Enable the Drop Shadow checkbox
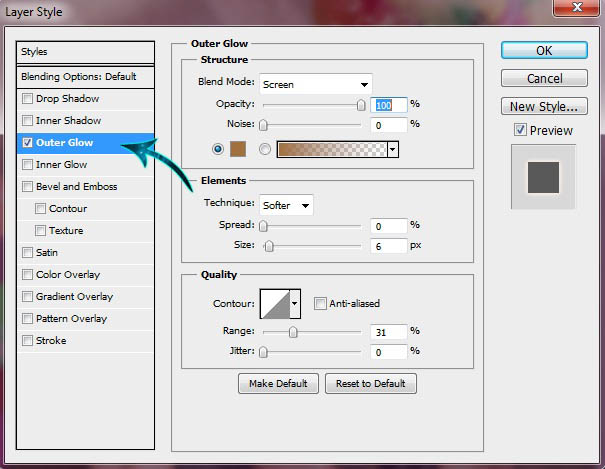Image resolution: width=605 pixels, height=469 pixels. point(27,99)
